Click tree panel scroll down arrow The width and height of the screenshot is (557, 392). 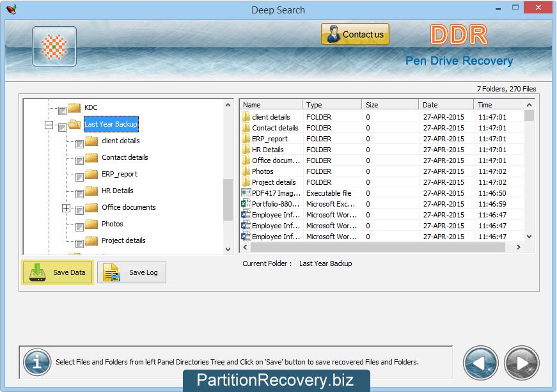[228, 249]
